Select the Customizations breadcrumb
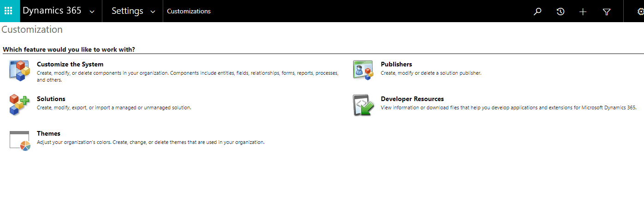Viewport: 644px width, 203px height. coord(189,11)
